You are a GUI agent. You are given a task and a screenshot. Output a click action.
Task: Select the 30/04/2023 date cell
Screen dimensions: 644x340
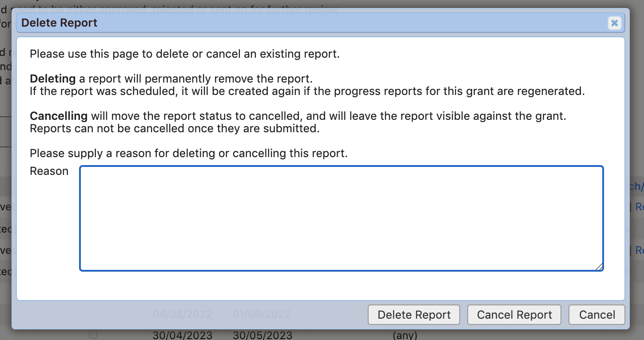[x=182, y=335]
